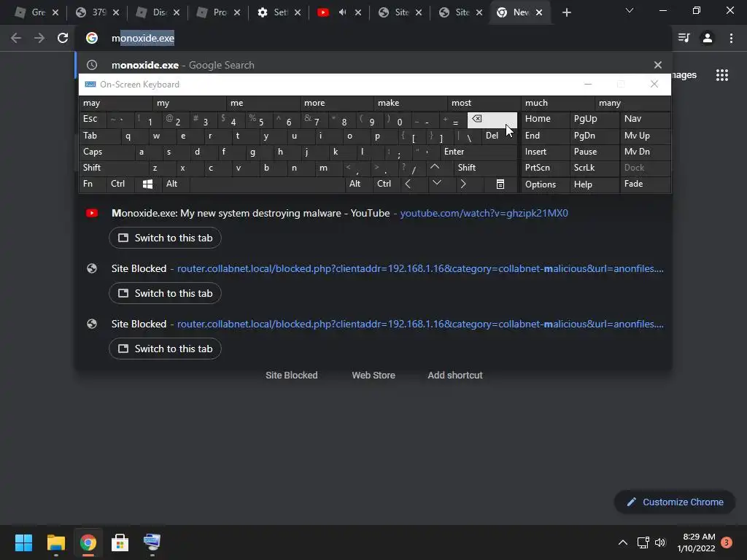Open a new tab with plus button
The height and width of the screenshot is (560, 747).
[566, 12]
